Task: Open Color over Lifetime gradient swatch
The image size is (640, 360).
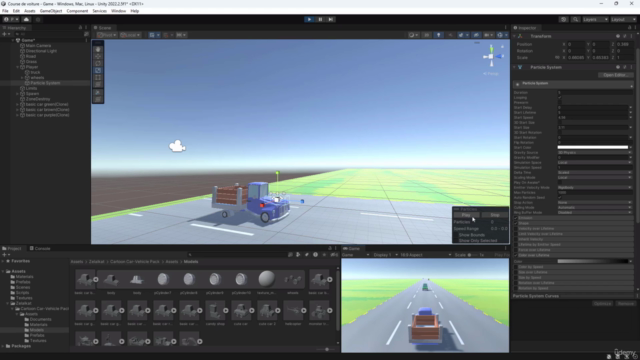Action: click(x=593, y=261)
